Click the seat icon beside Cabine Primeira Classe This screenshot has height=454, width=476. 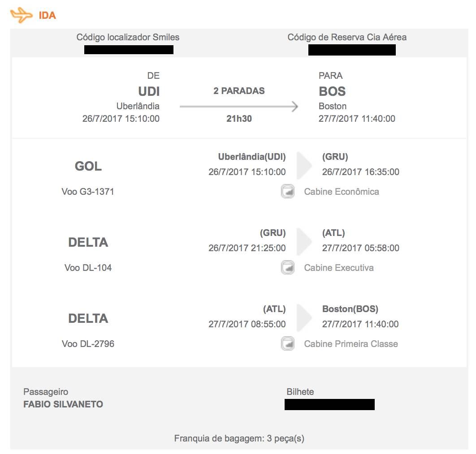point(287,343)
